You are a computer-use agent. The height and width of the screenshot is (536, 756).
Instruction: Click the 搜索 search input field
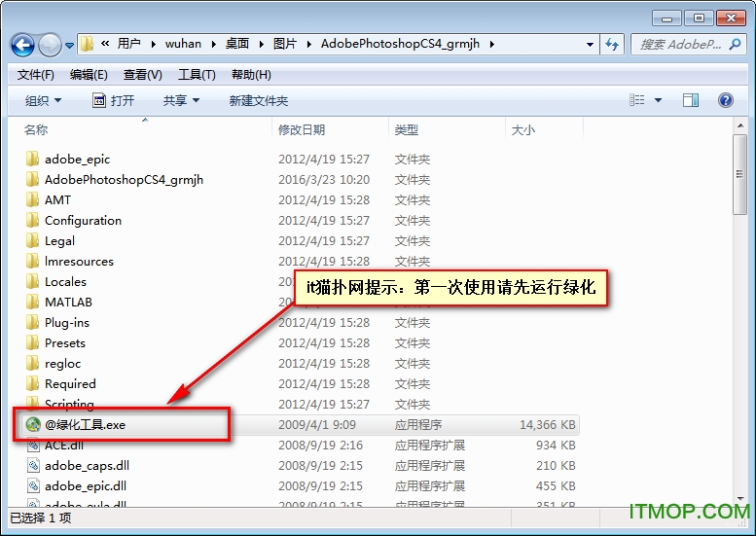(x=681, y=44)
